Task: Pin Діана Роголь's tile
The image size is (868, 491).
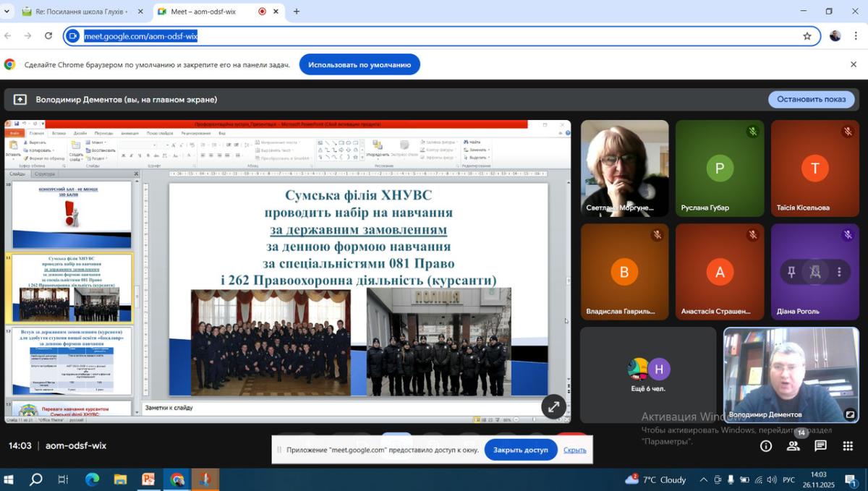Action: pos(791,272)
